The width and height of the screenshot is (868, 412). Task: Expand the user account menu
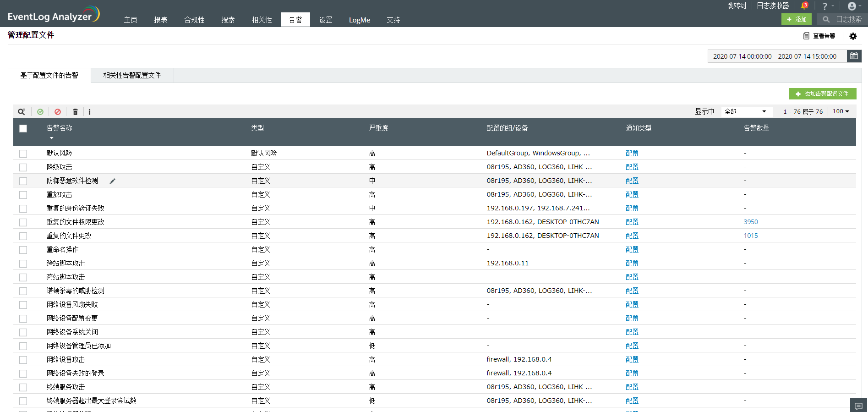coord(854,6)
